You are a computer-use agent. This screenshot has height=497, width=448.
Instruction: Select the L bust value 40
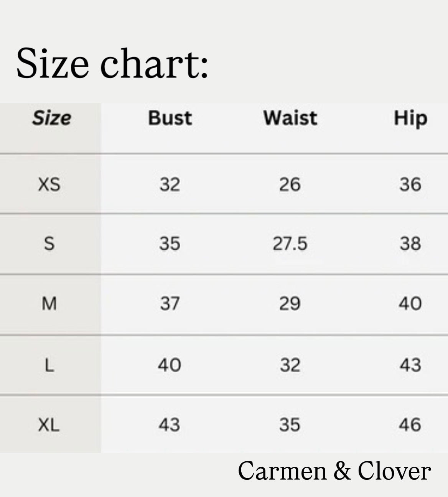coord(170,365)
